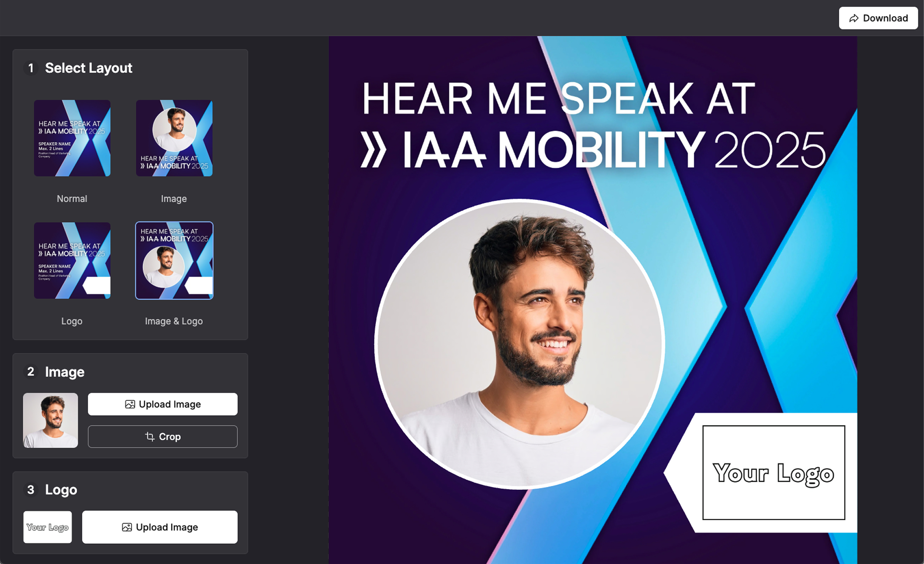Choose the Image & Logo layout thumbnail
The image size is (924, 564).
(174, 261)
